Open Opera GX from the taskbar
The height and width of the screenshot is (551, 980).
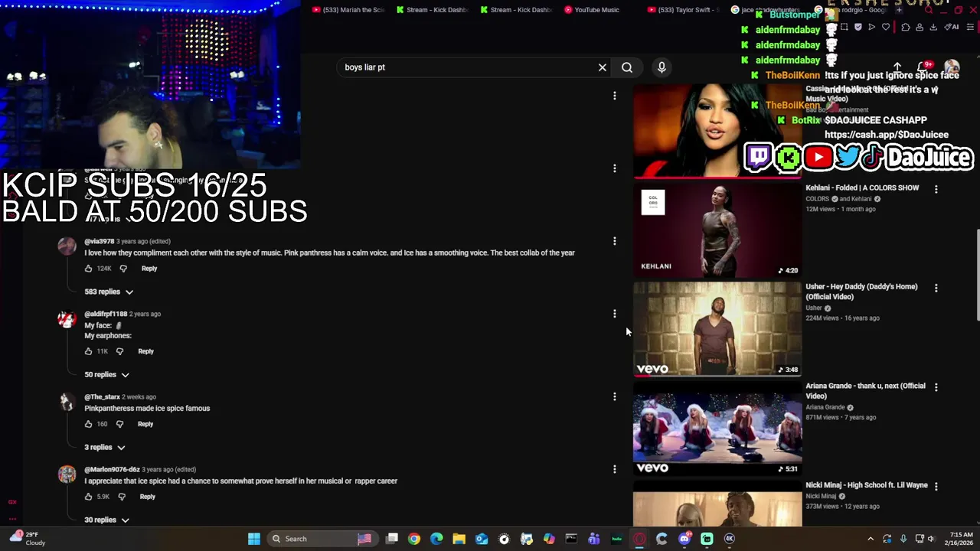click(639, 539)
